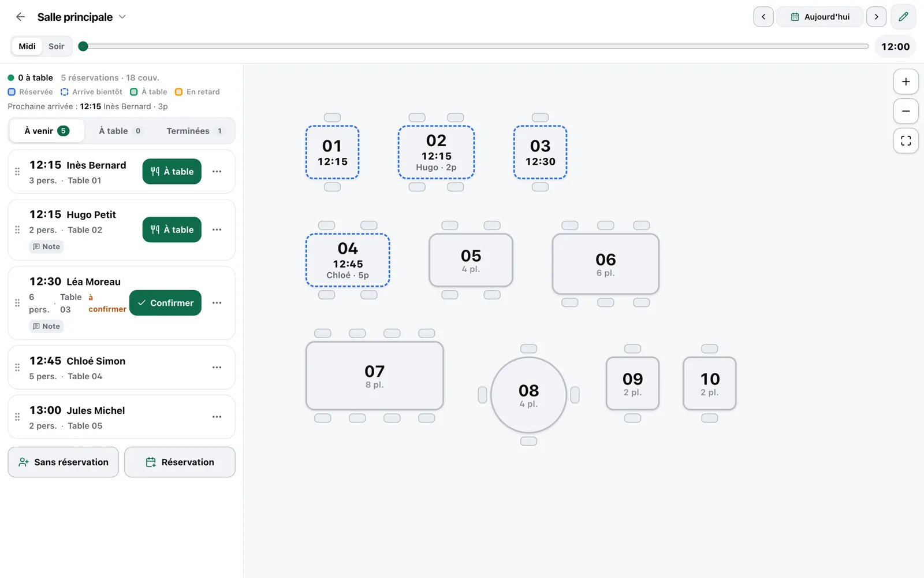Go to the previous day
This screenshot has height=578, width=924.
pyautogui.click(x=763, y=17)
